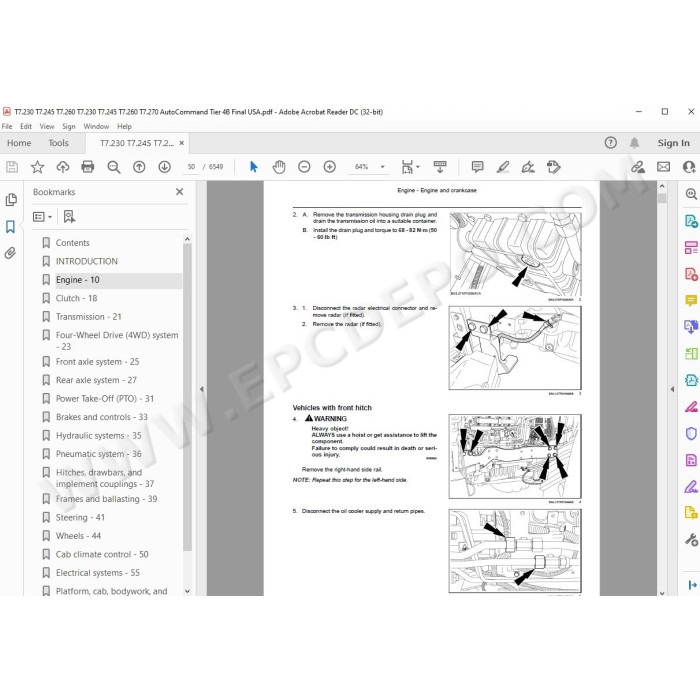The height and width of the screenshot is (700, 700).
Task: Open the Help menu
Action: (x=125, y=126)
